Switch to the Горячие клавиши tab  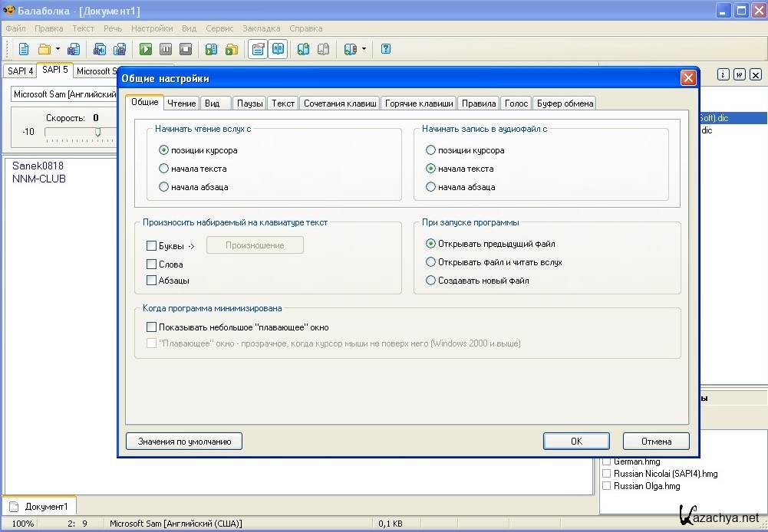coord(419,103)
